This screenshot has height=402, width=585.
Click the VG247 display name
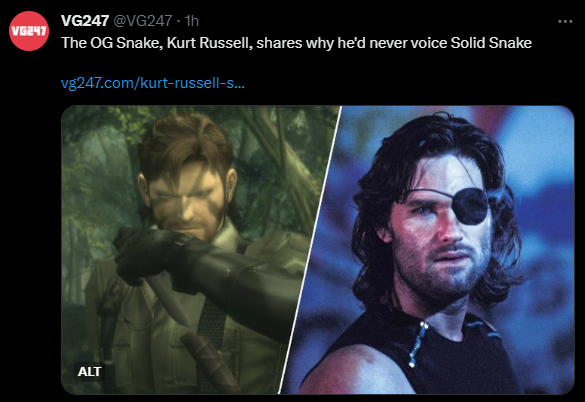point(85,21)
